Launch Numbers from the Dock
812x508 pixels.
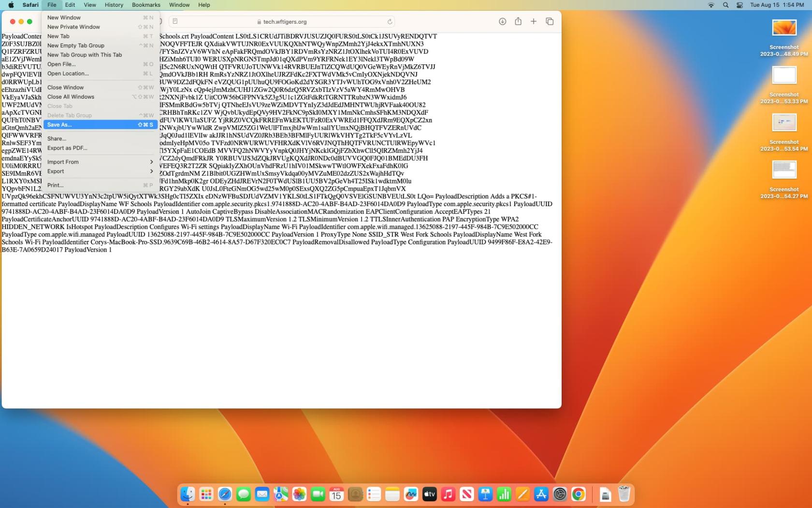(x=504, y=494)
